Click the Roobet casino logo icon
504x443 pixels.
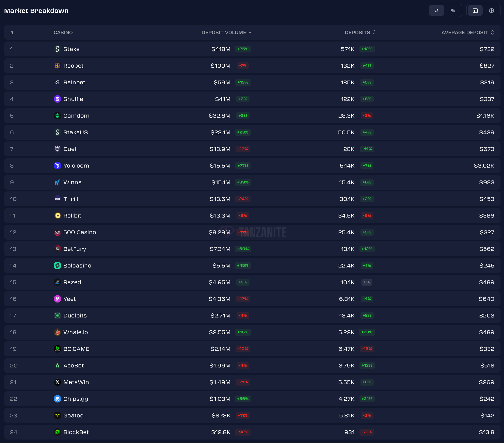pyautogui.click(x=57, y=66)
